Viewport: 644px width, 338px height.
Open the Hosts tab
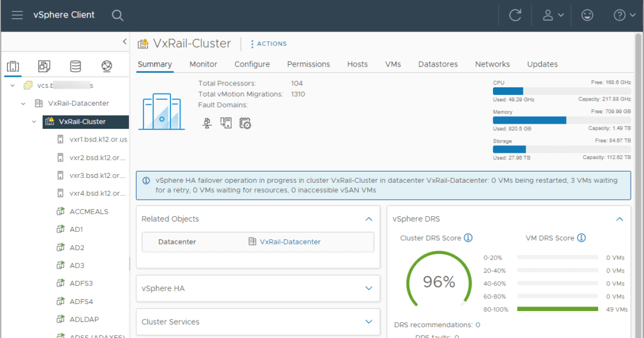357,65
